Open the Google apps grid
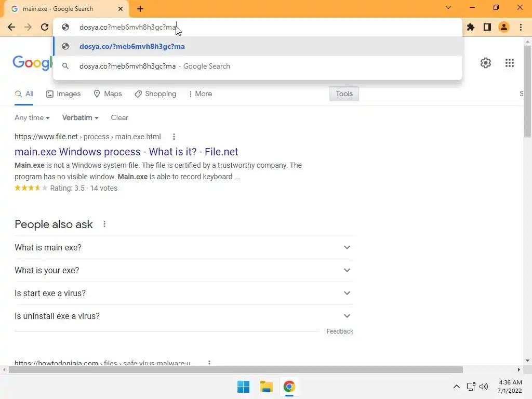The width and height of the screenshot is (532, 399). tap(510, 63)
